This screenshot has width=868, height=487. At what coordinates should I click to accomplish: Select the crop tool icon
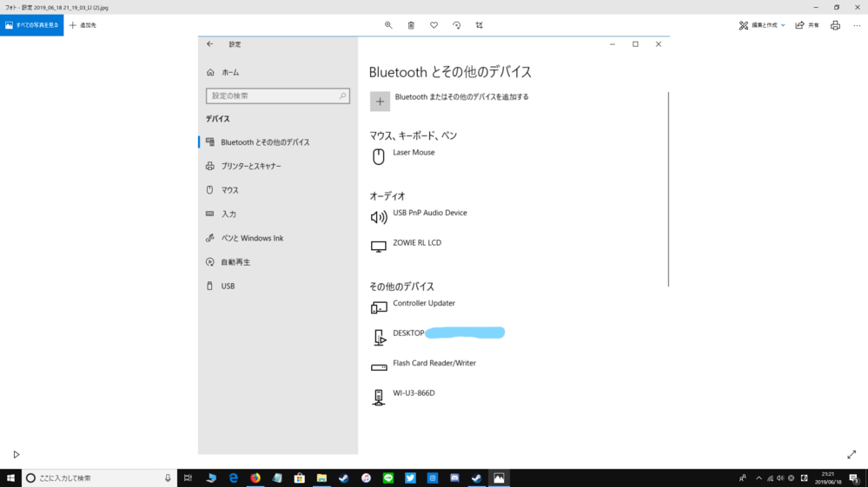480,25
